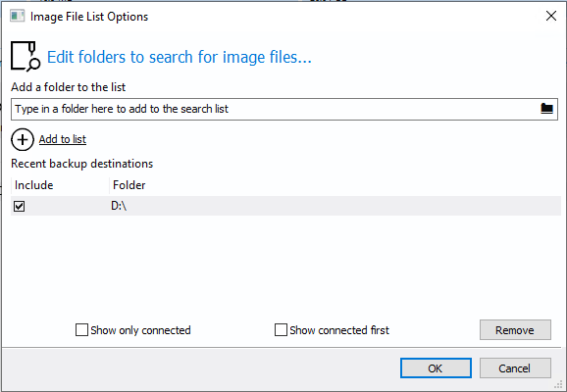Click the Image File List Options title text

point(89,17)
